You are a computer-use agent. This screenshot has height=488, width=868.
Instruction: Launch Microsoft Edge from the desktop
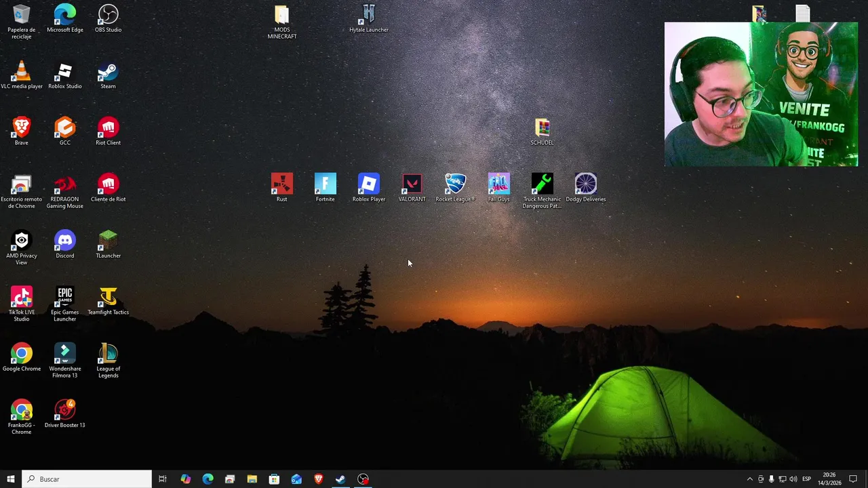(x=65, y=18)
